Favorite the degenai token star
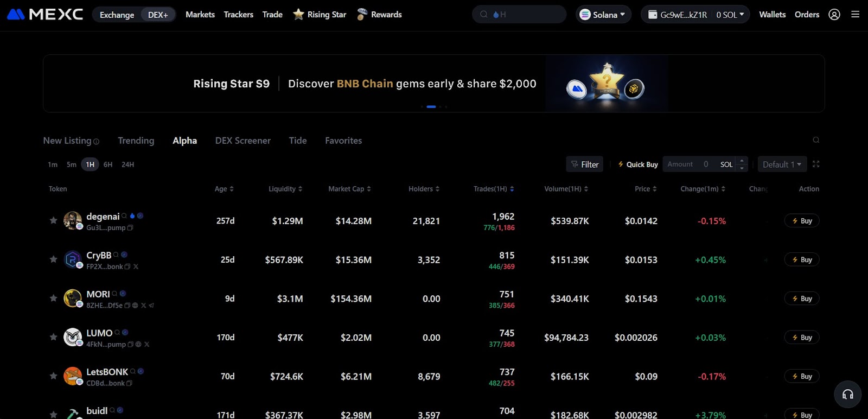Image resolution: width=868 pixels, height=419 pixels. tap(53, 220)
